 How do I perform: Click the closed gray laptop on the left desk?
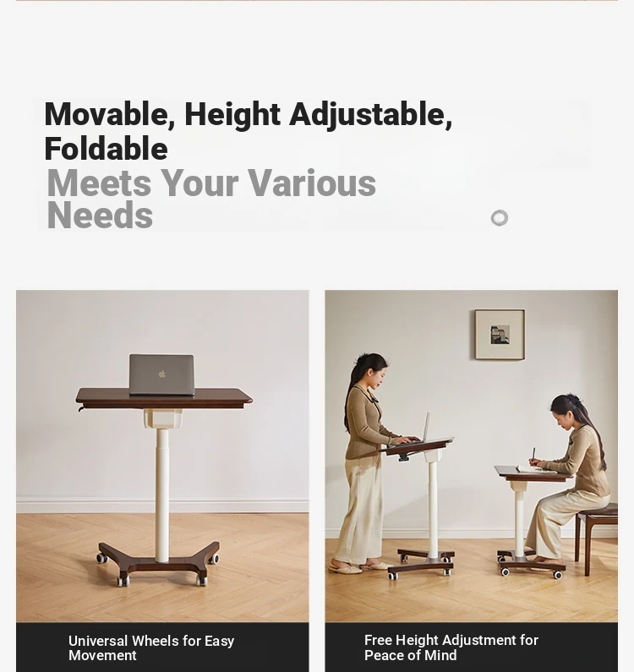[x=161, y=374]
